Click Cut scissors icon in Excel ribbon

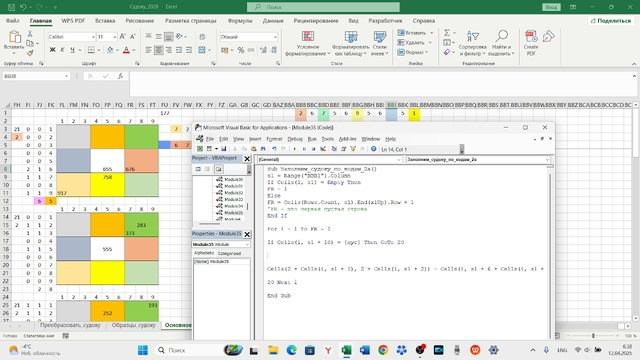(x=30, y=34)
